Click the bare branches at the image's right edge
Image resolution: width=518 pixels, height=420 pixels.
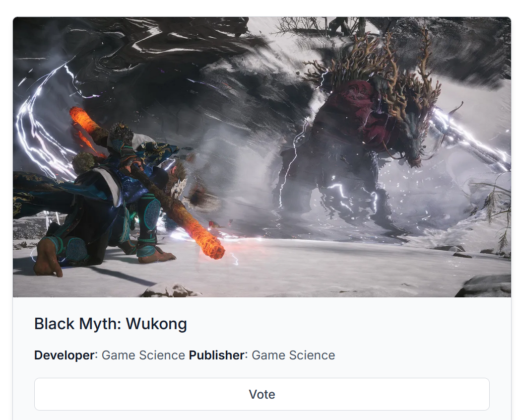[x=496, y=211]
